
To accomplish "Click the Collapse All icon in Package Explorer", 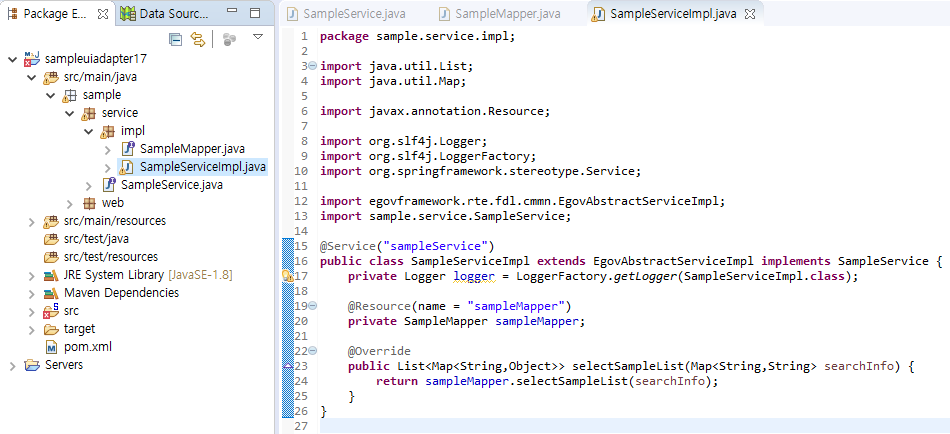I will coord(176,39).
